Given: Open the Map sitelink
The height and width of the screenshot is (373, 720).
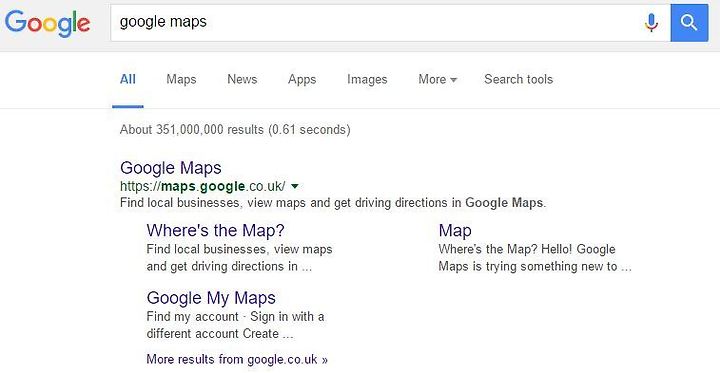Looking at the screenshot, I should click(455, 231).
